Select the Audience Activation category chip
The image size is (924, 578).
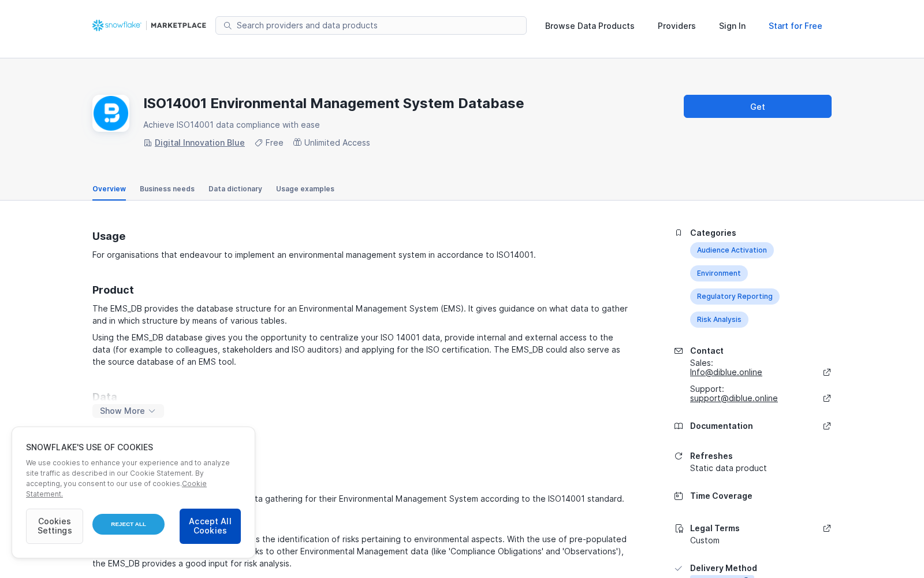coord(732,250)
